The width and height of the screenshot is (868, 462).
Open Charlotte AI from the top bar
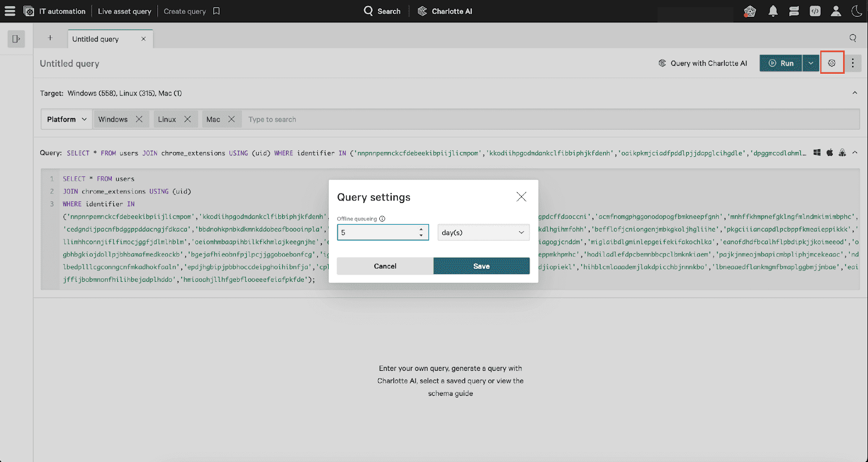[x=445, y=11]
